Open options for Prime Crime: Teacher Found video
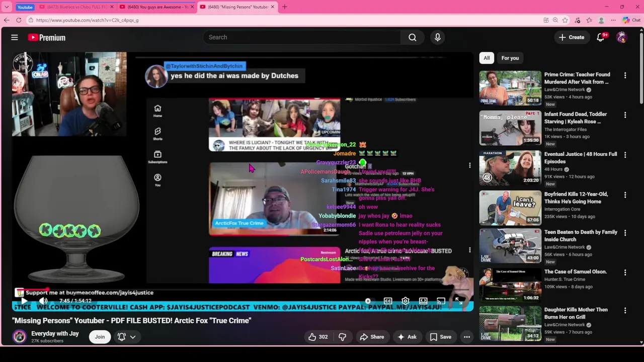 [625, 75]
